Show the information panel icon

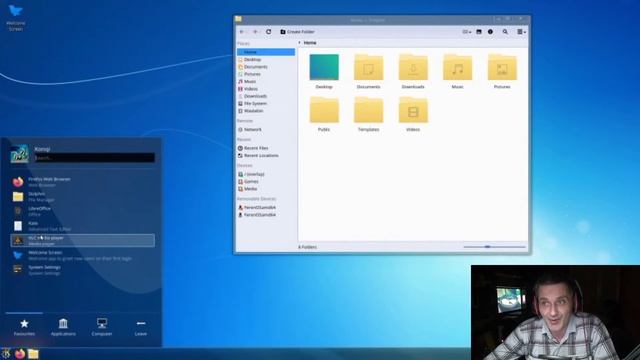point(490,32)
